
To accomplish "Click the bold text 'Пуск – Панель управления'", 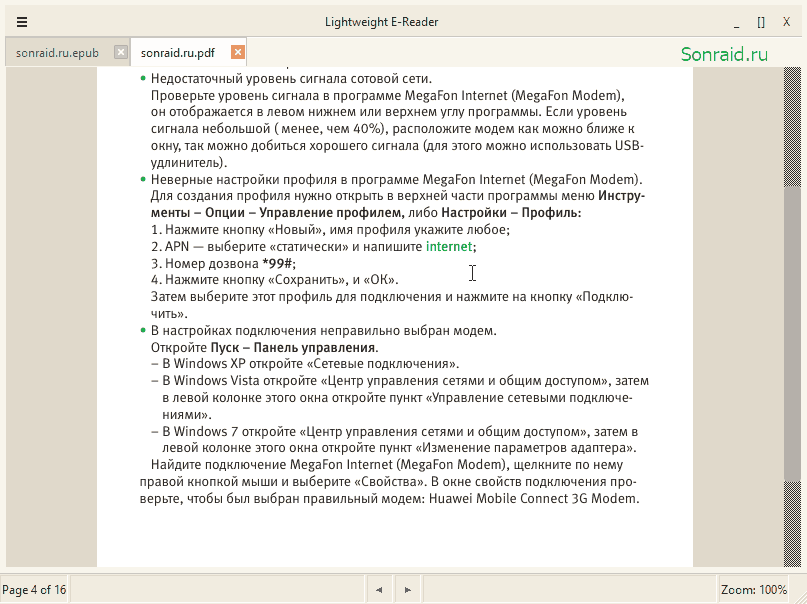I will 293,347.
